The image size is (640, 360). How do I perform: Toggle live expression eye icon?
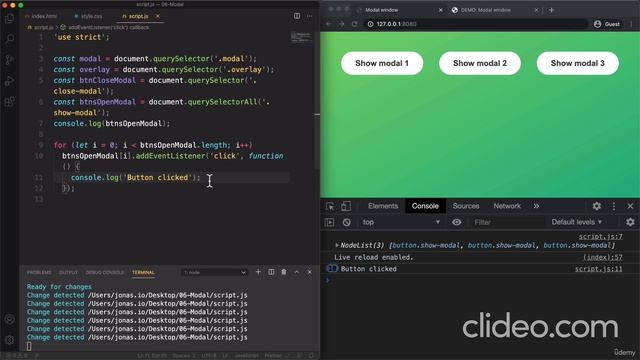coord(457,222)
